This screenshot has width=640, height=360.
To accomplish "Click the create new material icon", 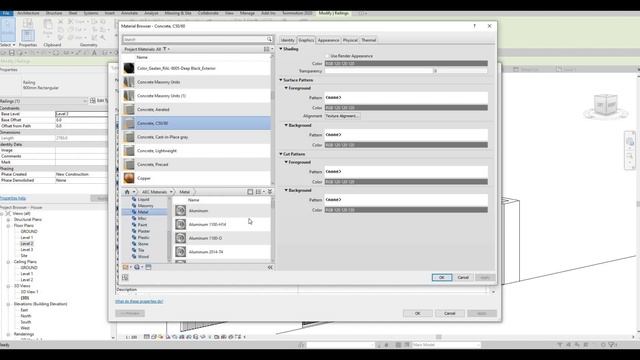I will click(137, 267).
